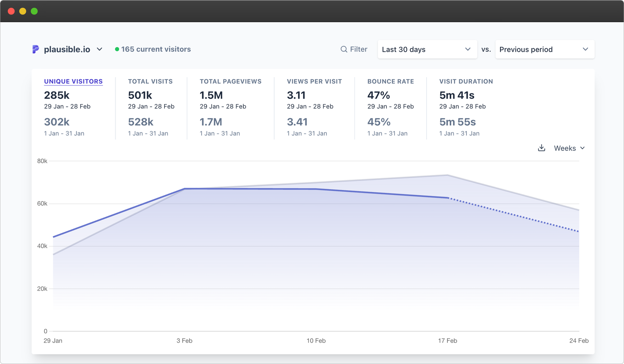
Task: Click the dropdown arrow on Last 30 days
Action: [468, 49]
